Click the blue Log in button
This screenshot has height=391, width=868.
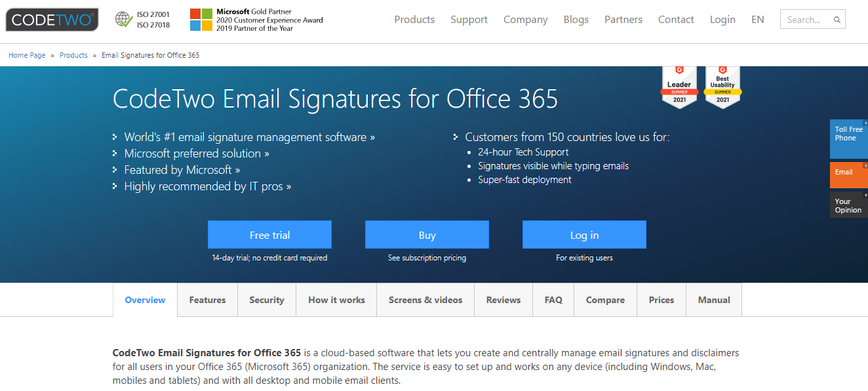pyautogui.click(x=584, y=235)
